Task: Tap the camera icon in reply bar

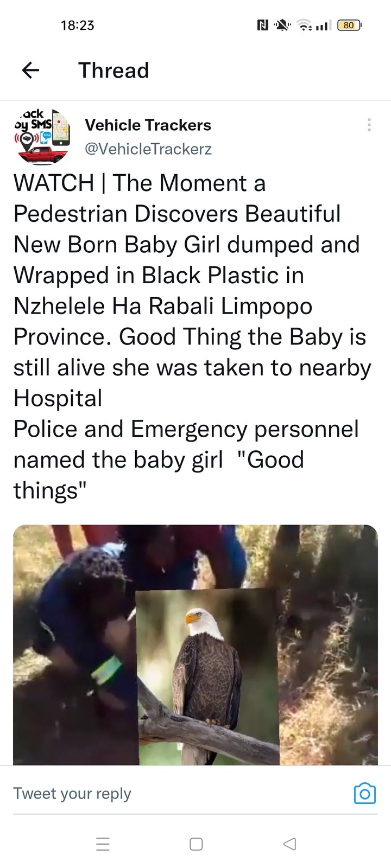Action: tap(365, 793)
